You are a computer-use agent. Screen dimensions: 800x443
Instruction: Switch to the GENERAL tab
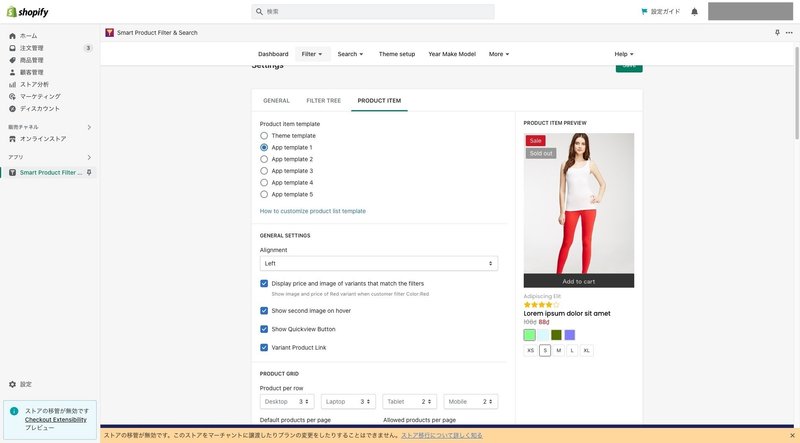click(x=277, y=101)
